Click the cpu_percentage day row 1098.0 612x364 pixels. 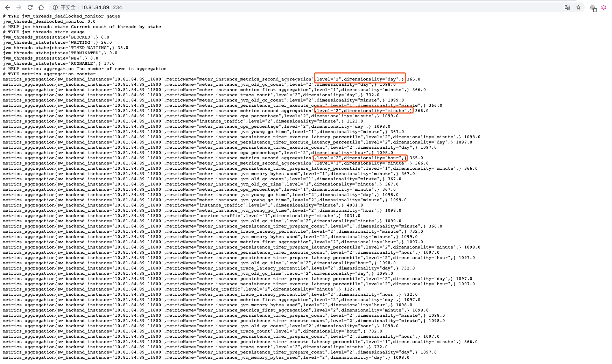[x=197, y=126]
